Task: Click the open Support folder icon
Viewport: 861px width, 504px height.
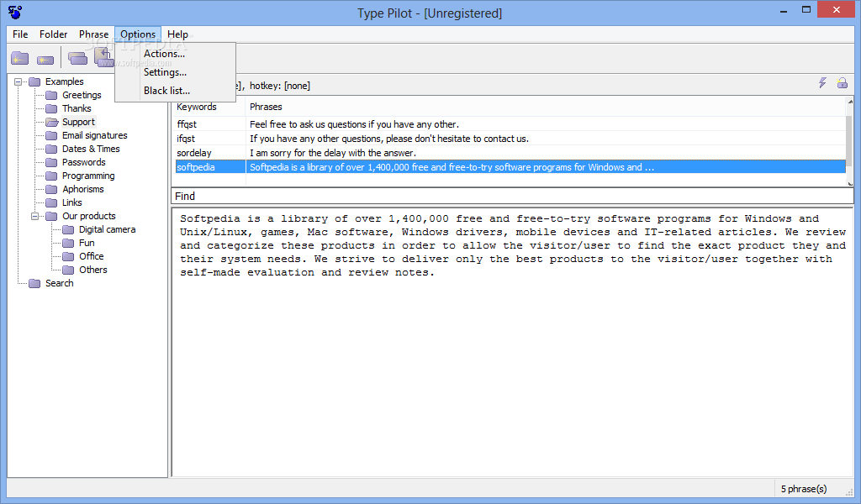Action: 52,122
